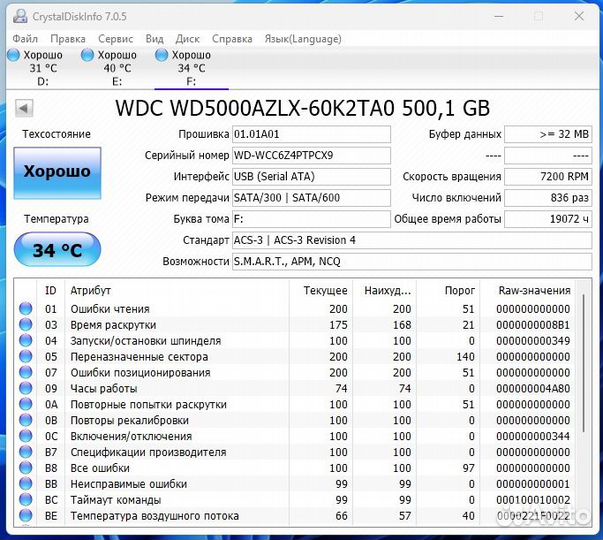Click the Интерфейс field USB (Serial ATA)
This screenshot has height=540, width=603.
(x=311, y=177)
